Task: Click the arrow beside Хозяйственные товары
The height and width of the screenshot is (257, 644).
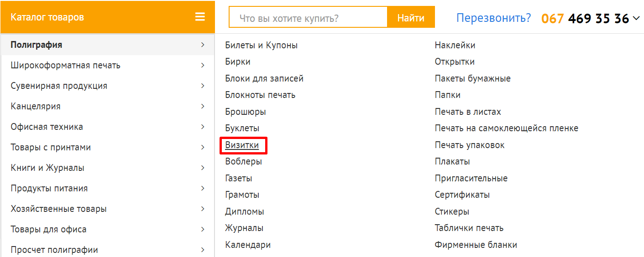Action: coord(203,209)
